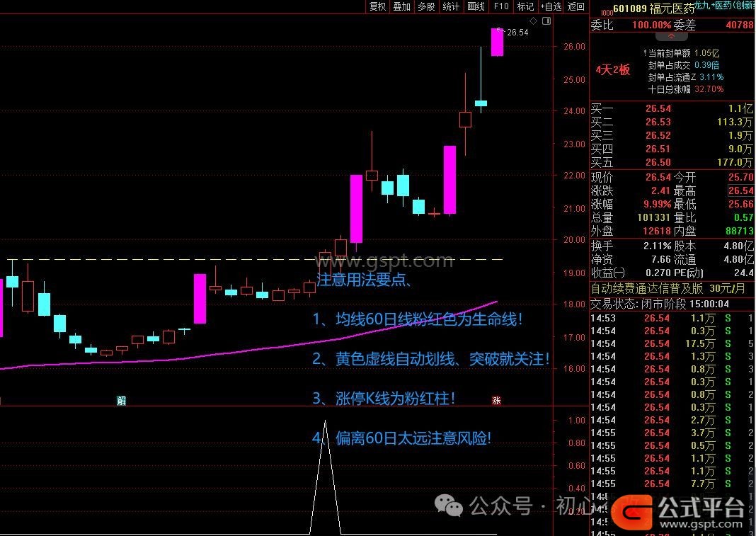Click the 标记 mark button
The image size is (756, 536).
click(x=525, y=6)
